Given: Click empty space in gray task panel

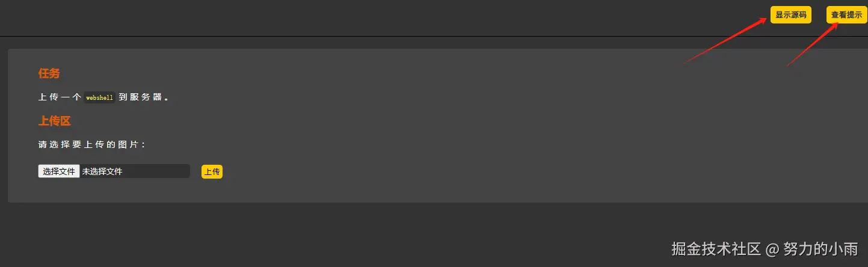Looking at the screenshot, I should pyautogui.click(x=481, y=132).
